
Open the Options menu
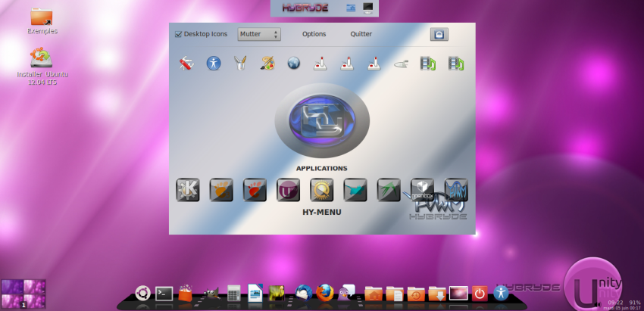click(x=314, y=34)
